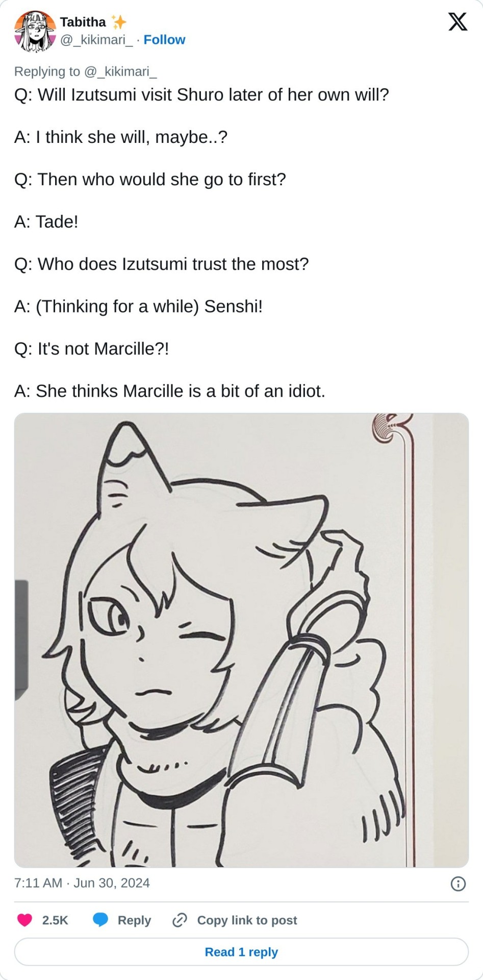Like the post with the heart icon
Image resolution: width=483 pixels, height=980 pixels.
point(24,920)
